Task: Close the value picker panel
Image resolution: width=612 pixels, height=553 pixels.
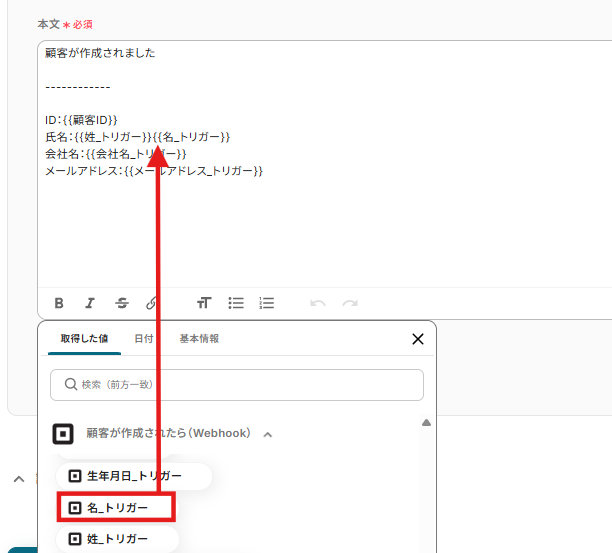Action: tap(418, 339)
